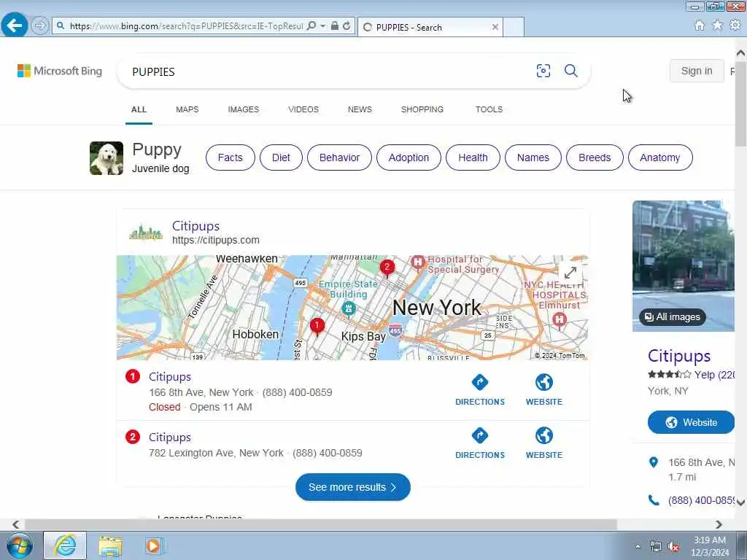The height and width of the screenshot is (560, 747).
Task: Open WEBSITE for Citipups 8th Ave
Action: (x=544, y=391)
